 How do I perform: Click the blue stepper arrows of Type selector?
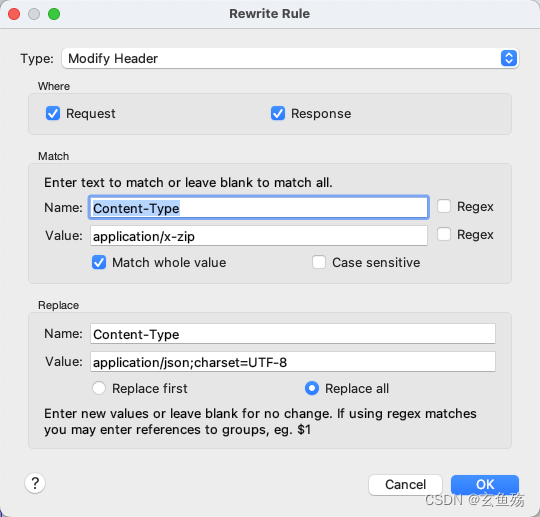click(x=509, y=59)
